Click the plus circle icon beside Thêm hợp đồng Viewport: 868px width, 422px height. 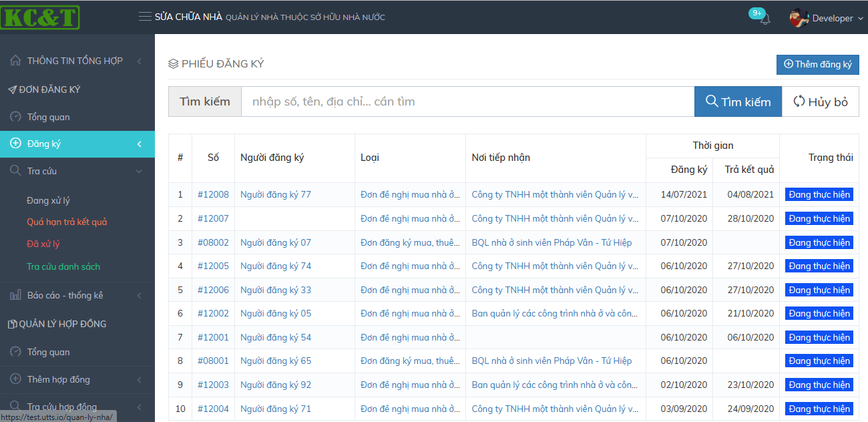(15, 379)
